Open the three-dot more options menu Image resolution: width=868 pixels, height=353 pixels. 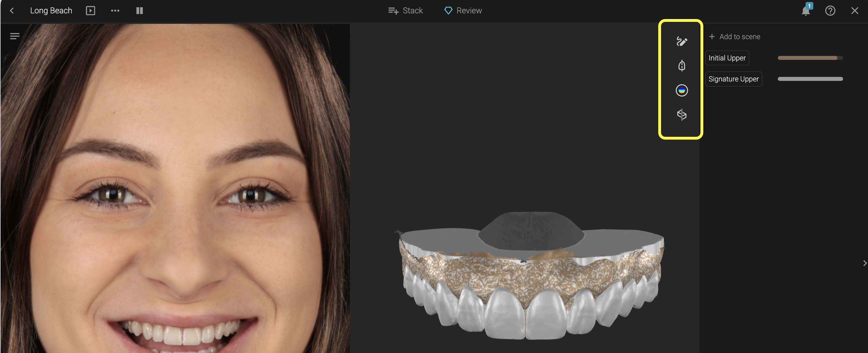(115, 11)
